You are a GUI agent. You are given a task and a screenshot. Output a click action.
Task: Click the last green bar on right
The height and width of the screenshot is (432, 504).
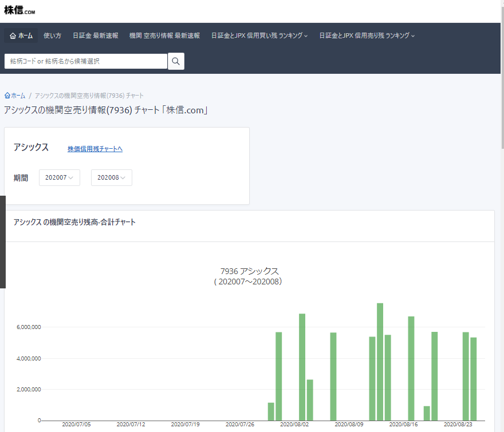(474, 379)
